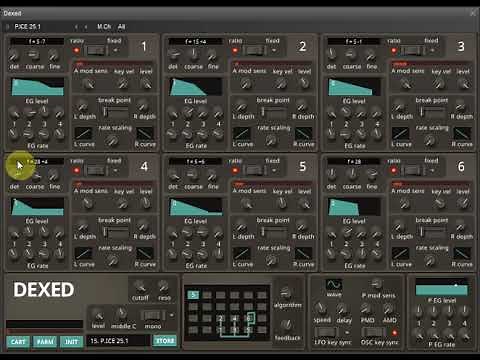Screen dimensions: 480x360
Task: Click operator 5 L curve icon
Action: point(242,254)
